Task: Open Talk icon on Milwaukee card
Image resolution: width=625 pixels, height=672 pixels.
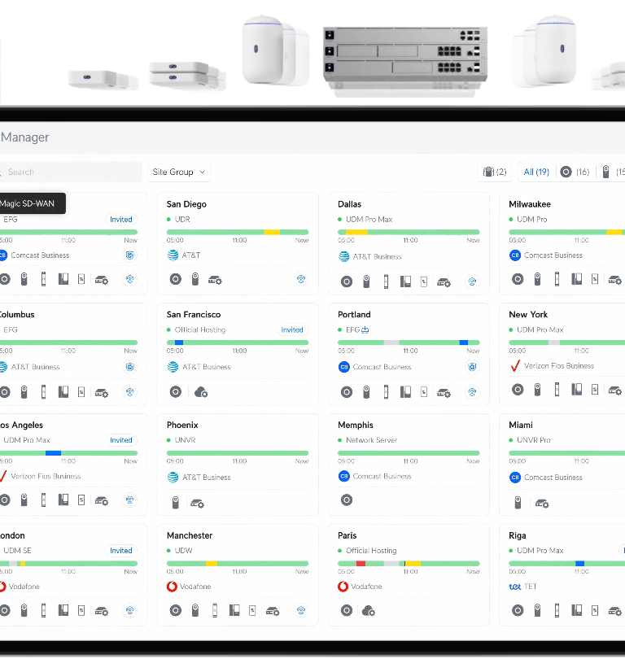Action: [x=576, y=279]
